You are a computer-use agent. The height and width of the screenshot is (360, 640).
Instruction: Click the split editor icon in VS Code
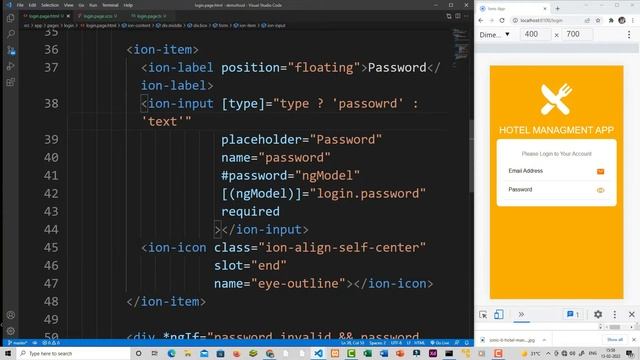(458, 16)
